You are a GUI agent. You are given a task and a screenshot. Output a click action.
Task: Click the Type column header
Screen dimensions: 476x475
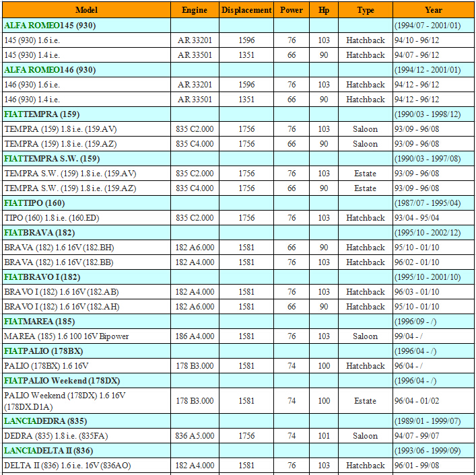coord(365,10)
